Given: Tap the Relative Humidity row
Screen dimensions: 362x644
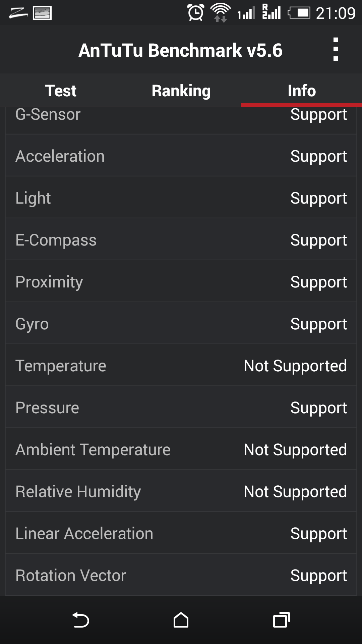Looking at the screenshot, I should click(x=181, y=491).
